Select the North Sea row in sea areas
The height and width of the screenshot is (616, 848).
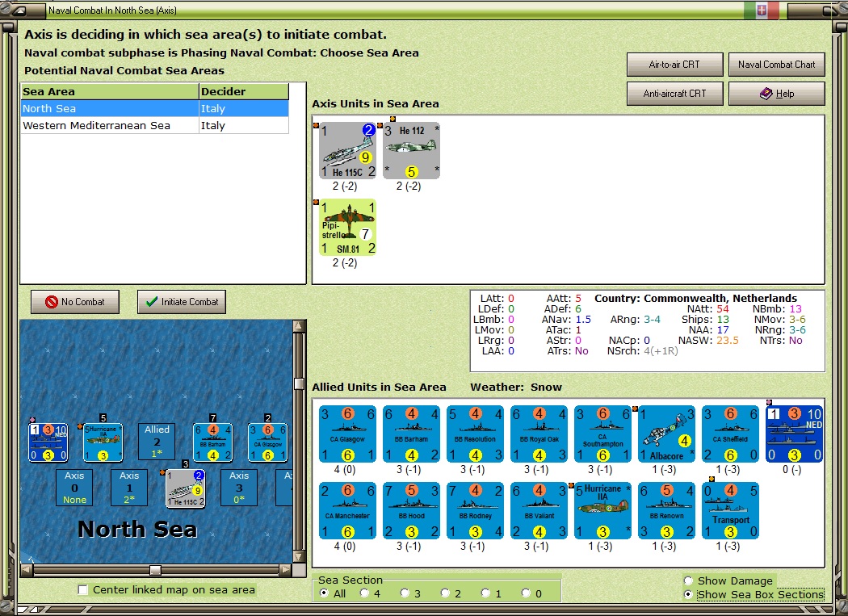coord(155,108)
